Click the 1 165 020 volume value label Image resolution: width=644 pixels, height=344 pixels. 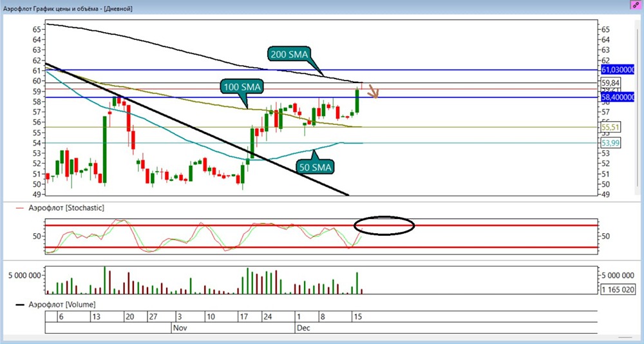618,289
